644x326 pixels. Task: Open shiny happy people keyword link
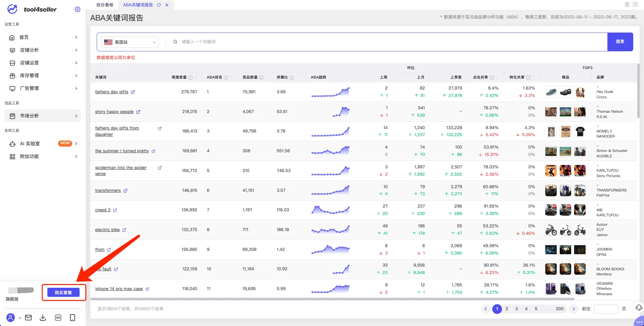(x=114, y=112)
